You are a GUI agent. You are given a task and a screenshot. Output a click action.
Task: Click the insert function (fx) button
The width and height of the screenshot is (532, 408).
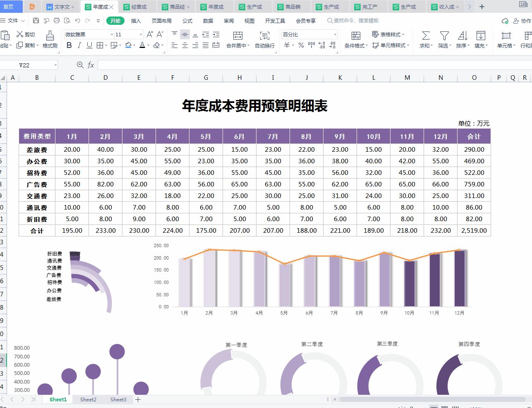click(x=91, y=65)
